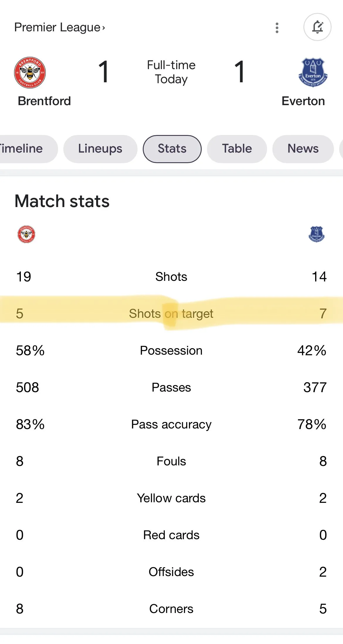Tap the Match stats heading
This screenshot has height=644, width=343.
[x=62, y=201]
